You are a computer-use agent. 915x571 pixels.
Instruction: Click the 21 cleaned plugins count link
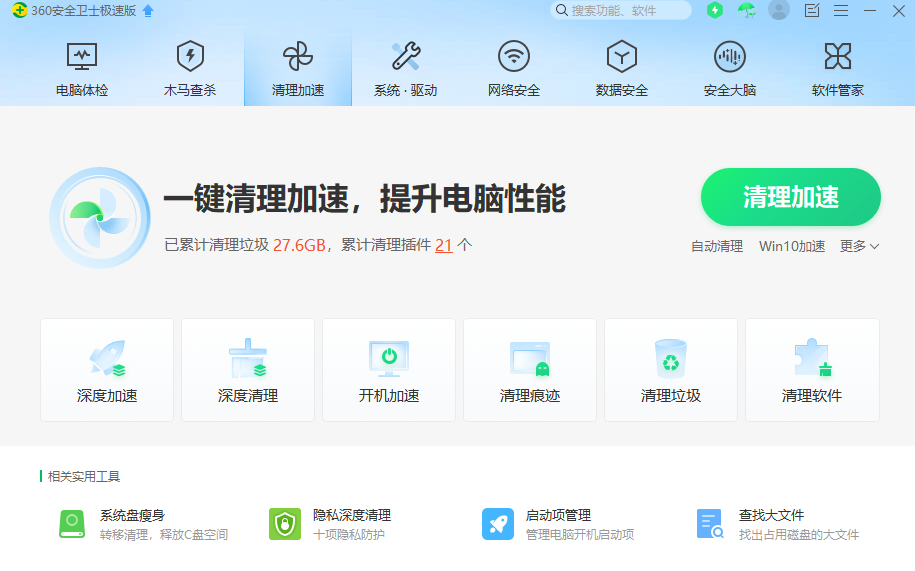point(444,245)
